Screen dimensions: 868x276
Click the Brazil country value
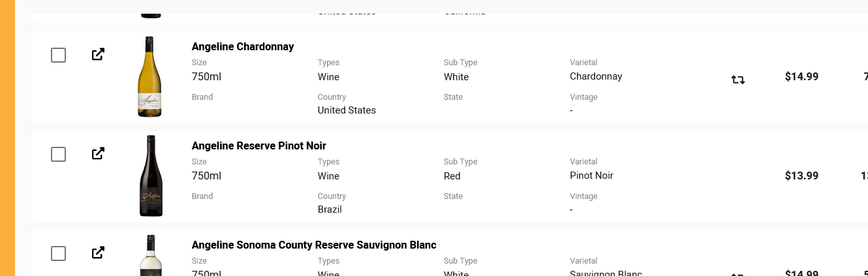tap(330, 209)
